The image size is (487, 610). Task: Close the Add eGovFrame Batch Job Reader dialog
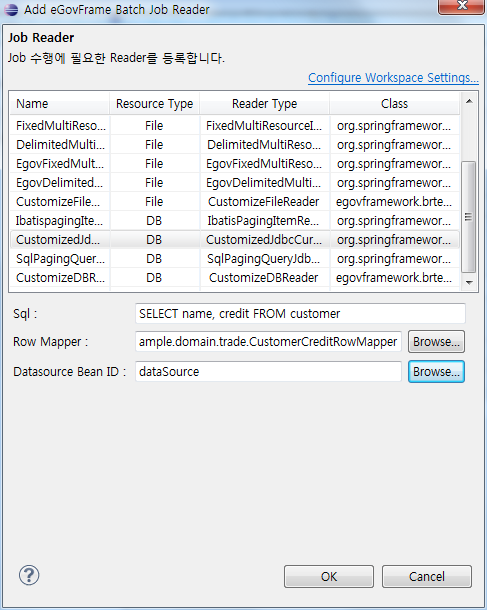462,6
